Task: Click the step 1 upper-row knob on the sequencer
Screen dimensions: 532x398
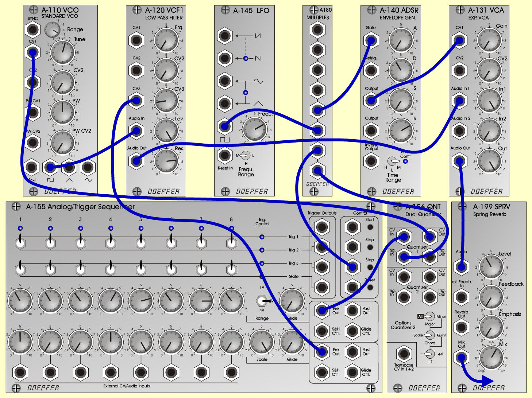Action: click(20, 301)
